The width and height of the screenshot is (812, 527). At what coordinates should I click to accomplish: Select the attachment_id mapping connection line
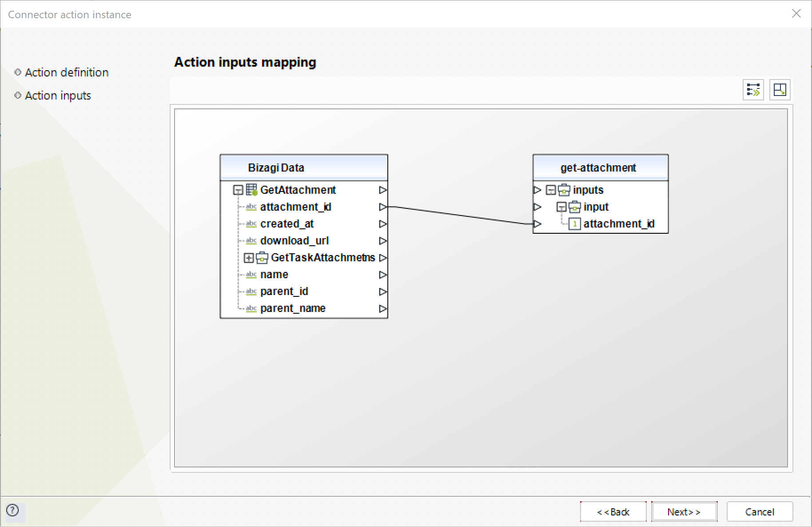tap(460, 216)
